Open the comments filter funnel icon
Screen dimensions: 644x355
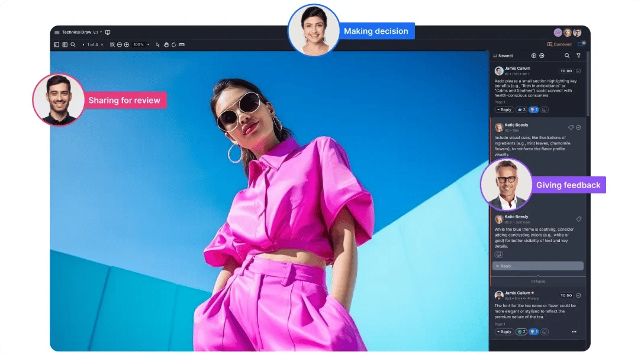[578, 56]
